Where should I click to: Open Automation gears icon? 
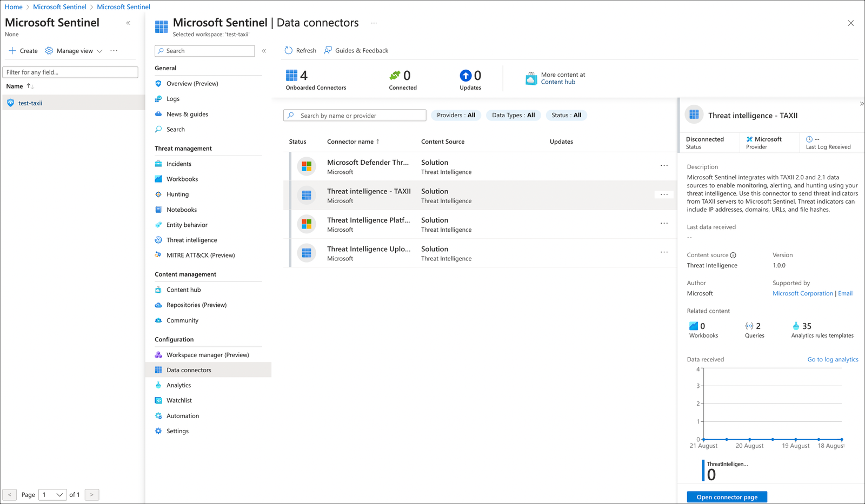pyautogui.click(x=158, y=416)
